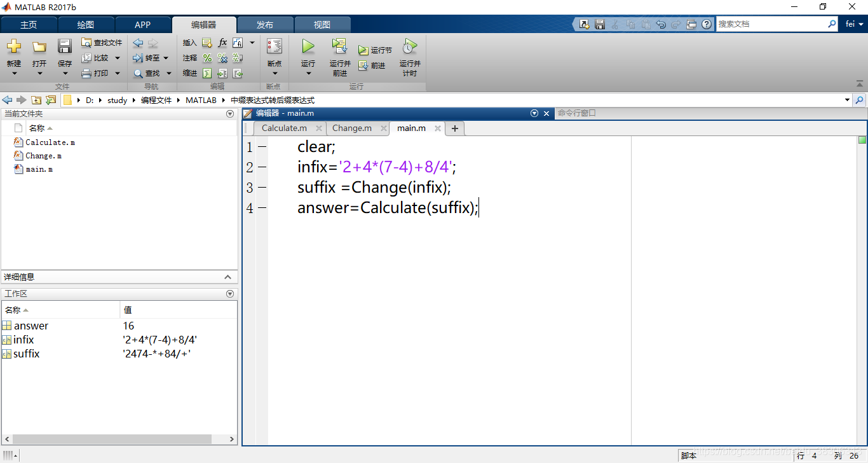Click the 运行节 (Run Section) button

click(375, 50)
